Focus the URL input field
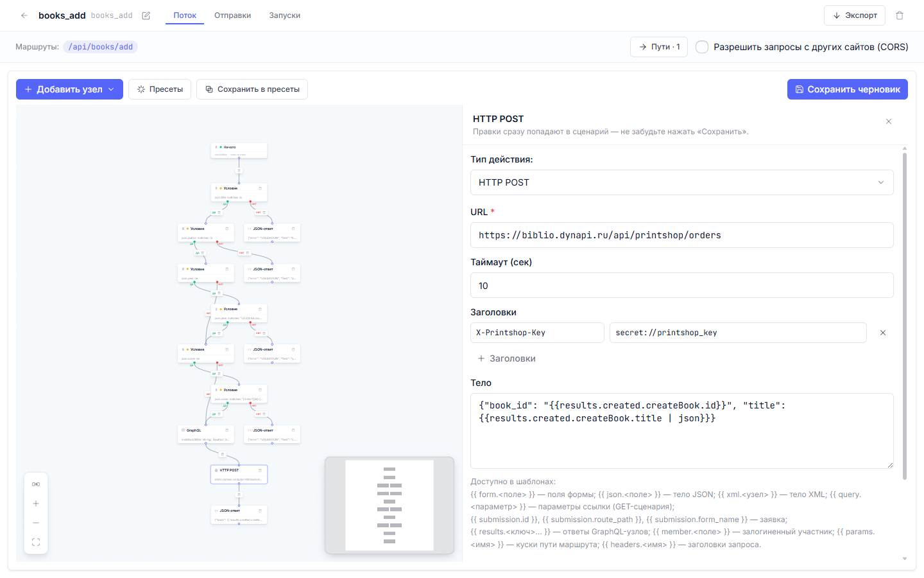Image resolution: width=924 pixels, height=578 pixels. click(x=681, y=235)
